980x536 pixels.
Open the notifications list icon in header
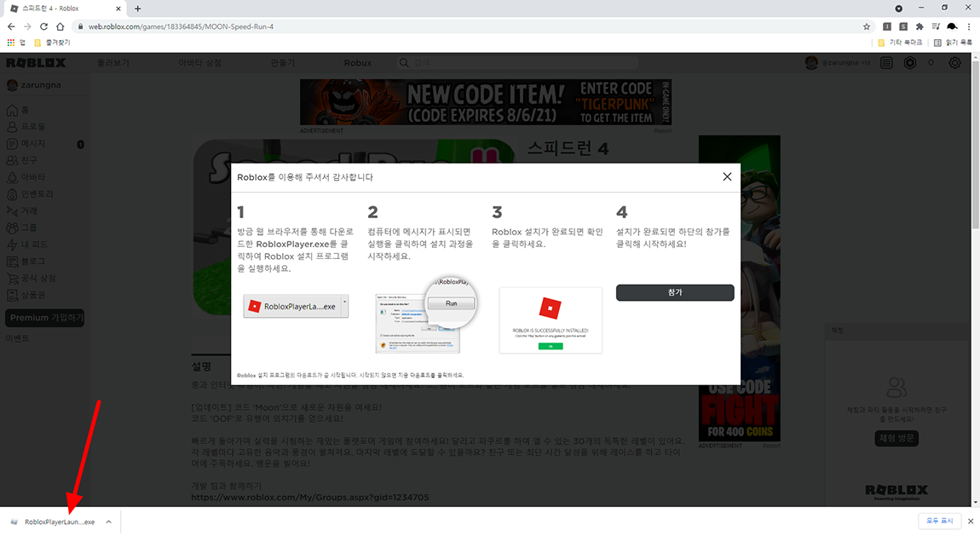pos(886,62)
